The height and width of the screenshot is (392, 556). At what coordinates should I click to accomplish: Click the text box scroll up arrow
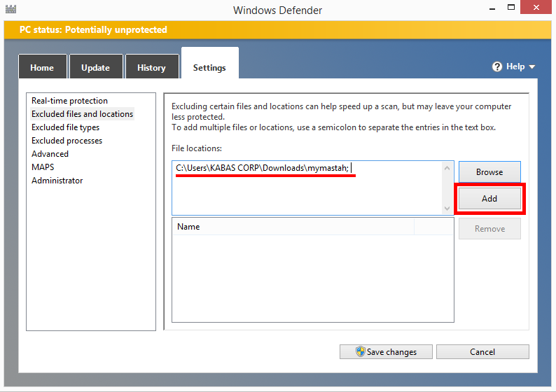[447, 168]
